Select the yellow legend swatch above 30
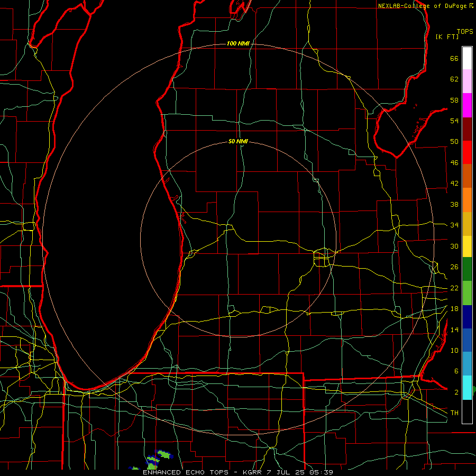 tap(467, 246)
